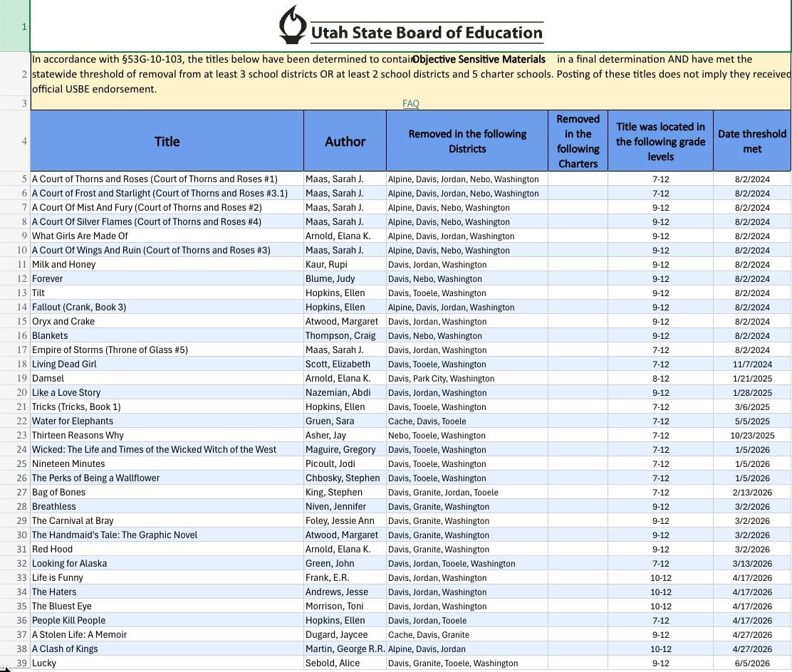Image resolution: width=792 pixels, height=672 pixels.
Task: Select the 'Life is Funny' cell
Action: coord(167,577)
